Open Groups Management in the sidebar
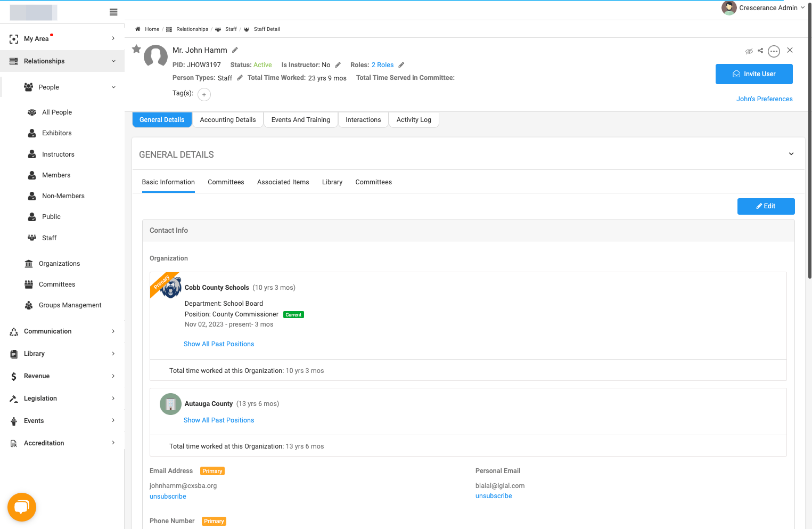Screen dimensions: 812x529 click(70, 305)
